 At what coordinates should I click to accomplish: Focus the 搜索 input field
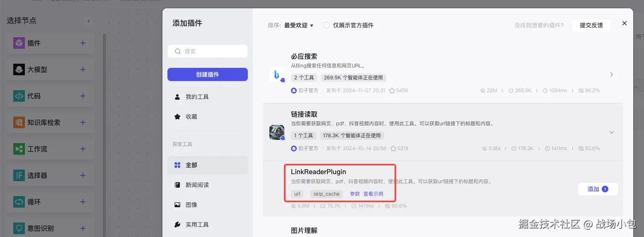point(208,51)
